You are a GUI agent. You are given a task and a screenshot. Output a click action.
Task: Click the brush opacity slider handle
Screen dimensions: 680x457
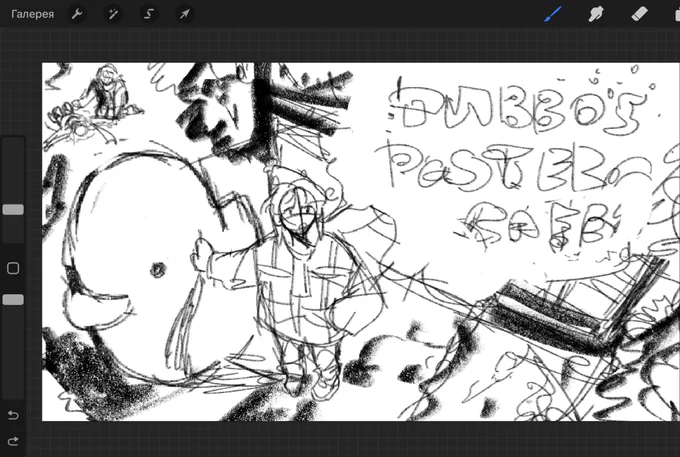pyautogui.click(x=13, y=300)
